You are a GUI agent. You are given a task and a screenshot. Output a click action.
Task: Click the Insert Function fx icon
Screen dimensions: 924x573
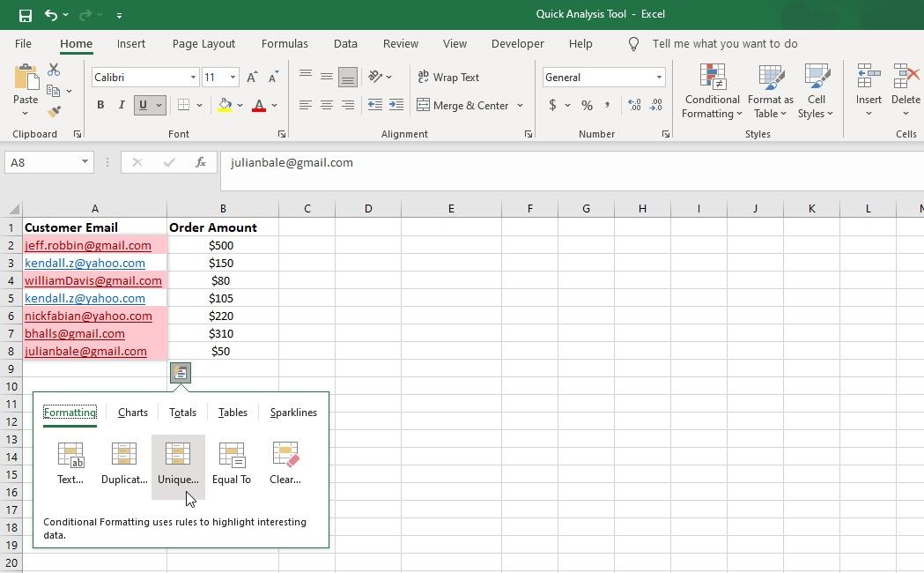[x=201, y=162]
